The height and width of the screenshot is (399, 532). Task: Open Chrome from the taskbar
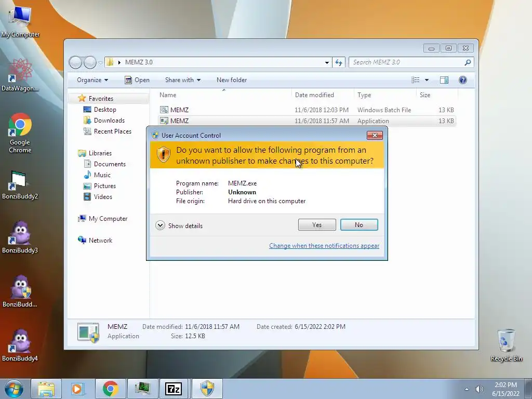click(x=110, y=389)
